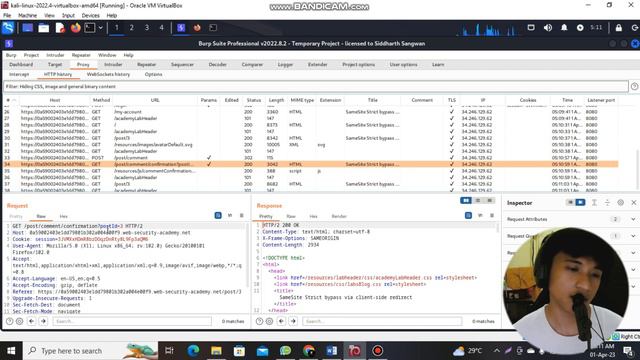Select the combined tabbed layout
Screen dimensions: 640x360
pyautogui.click(x=489, y=200)
